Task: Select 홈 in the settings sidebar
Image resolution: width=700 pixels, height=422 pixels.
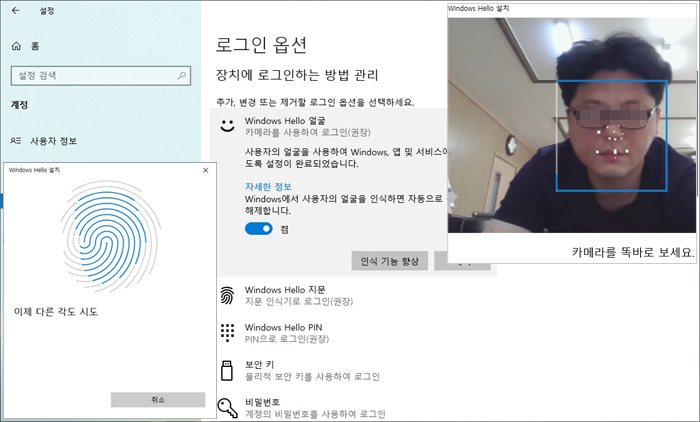Action: click(35, 46)
